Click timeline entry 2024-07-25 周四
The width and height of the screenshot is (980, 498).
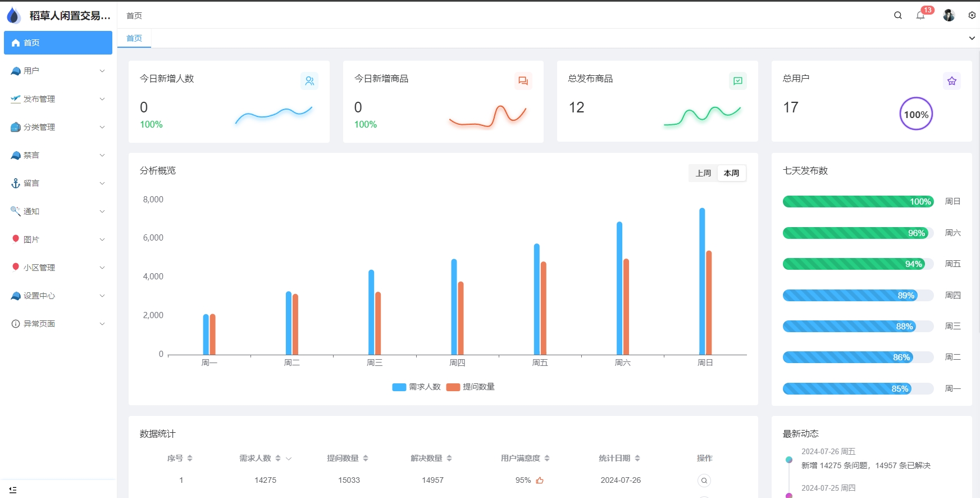[x=828, y=488]
